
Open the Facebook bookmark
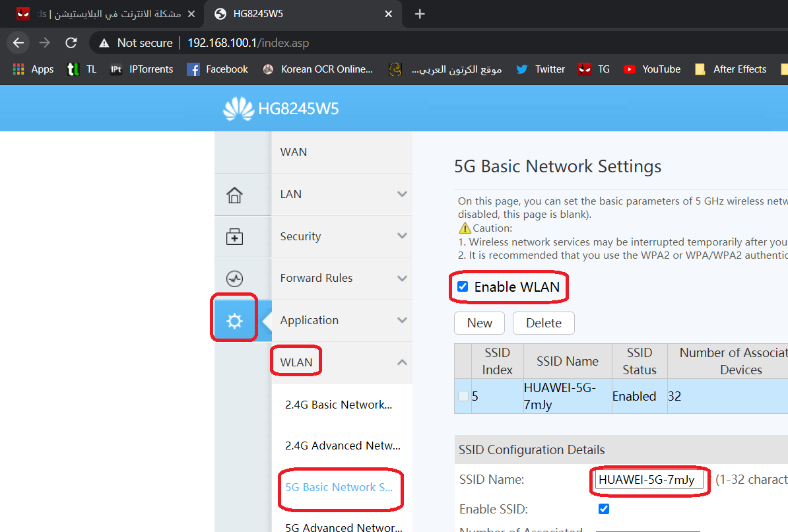tap(217, 69)
